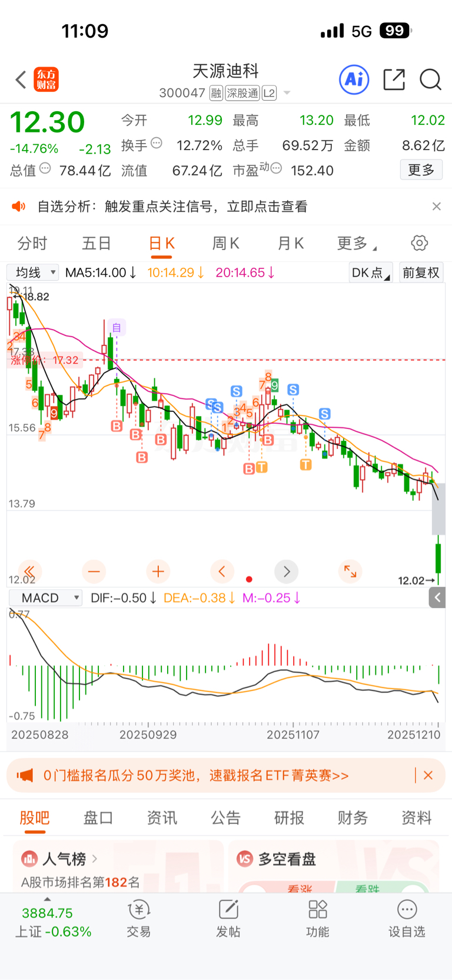Image resolution: width=452 pixels, height=980 pixels.
Task: Open the 多空看盘 card
Action: pyautogui.click(x=334, y=866)
